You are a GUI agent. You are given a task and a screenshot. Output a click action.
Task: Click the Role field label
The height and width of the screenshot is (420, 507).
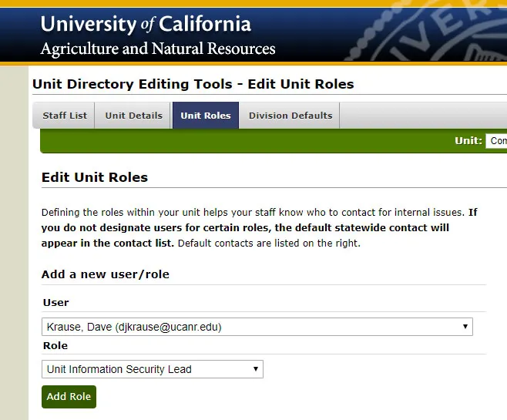[x=55, y=346]
